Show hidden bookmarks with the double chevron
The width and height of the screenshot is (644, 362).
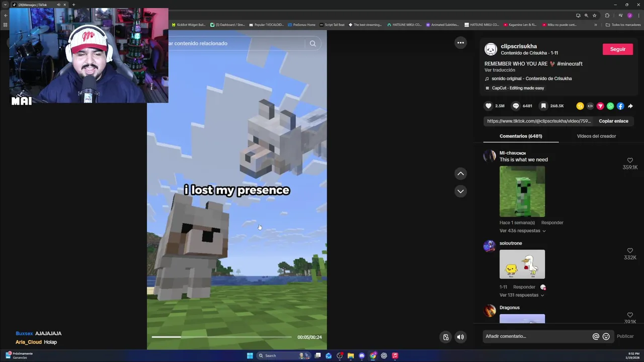pyautogui.click(x=596, y=25)
